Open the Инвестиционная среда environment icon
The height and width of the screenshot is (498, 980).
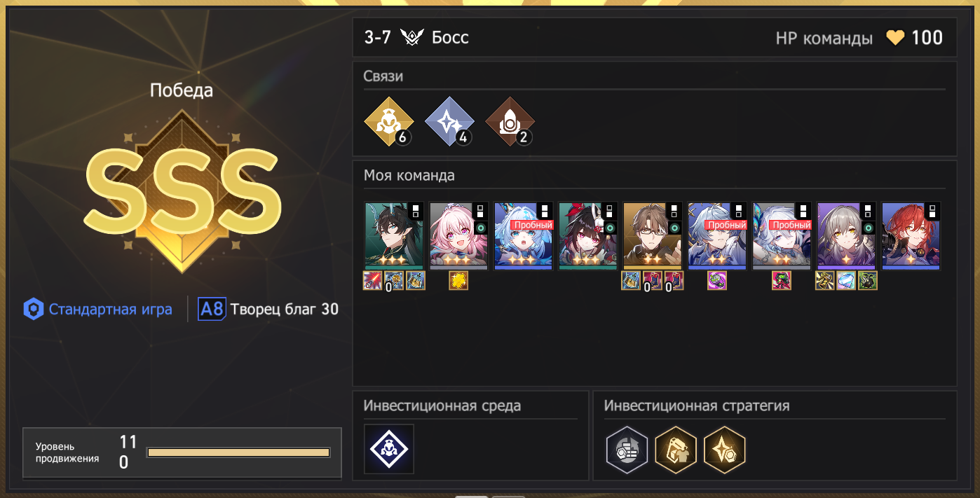[389, 449]
